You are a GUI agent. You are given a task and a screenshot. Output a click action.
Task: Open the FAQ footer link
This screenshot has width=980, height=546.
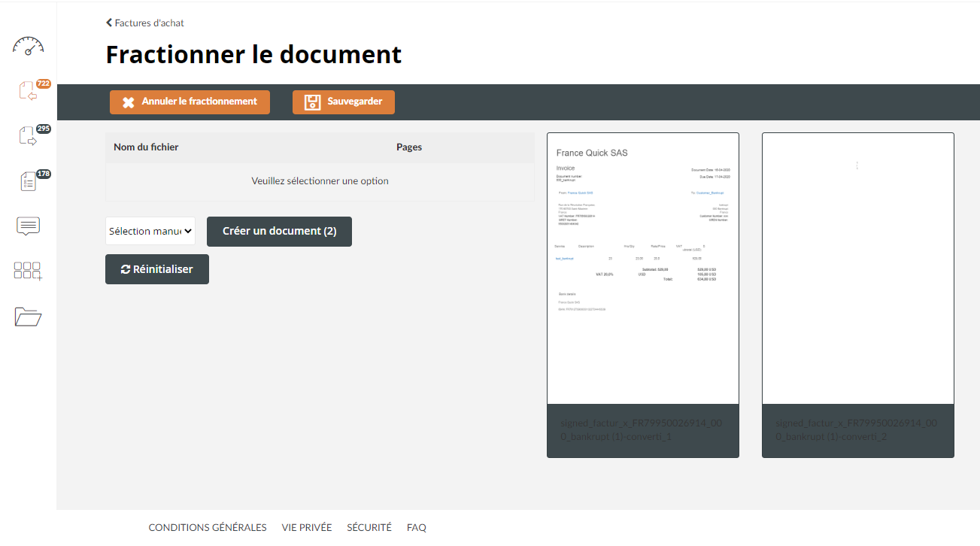click(x=417, y=528)
